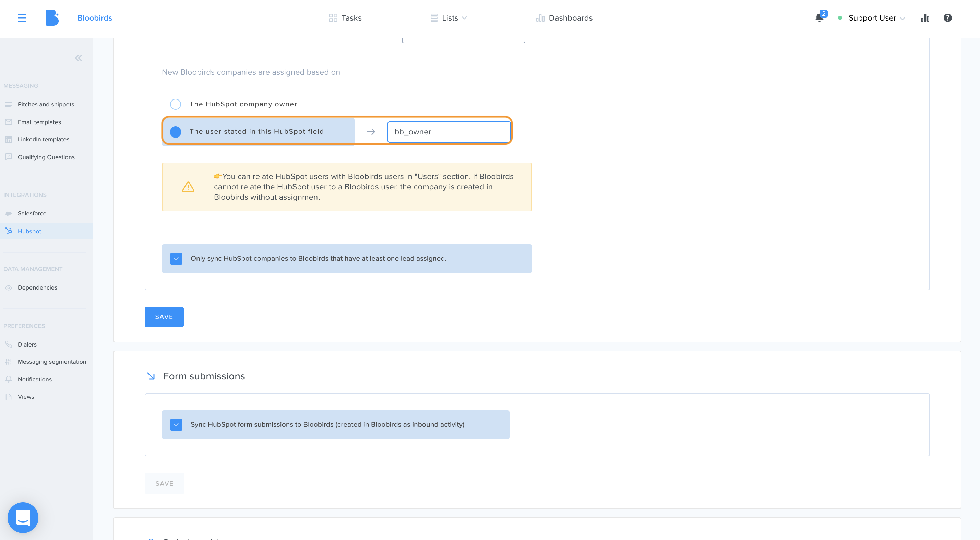Open the bar chart icon in header
Viewport: 980px width, 540px height.
(925, 18)
